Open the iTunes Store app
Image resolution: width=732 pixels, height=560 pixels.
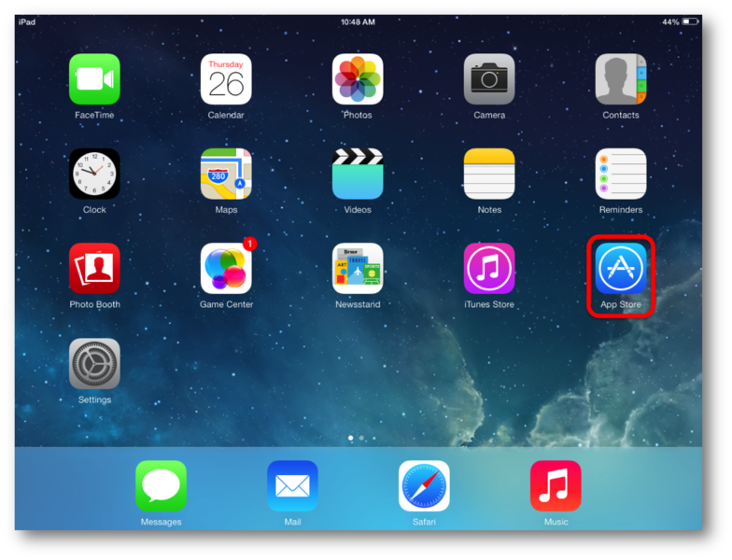[489, 269]
